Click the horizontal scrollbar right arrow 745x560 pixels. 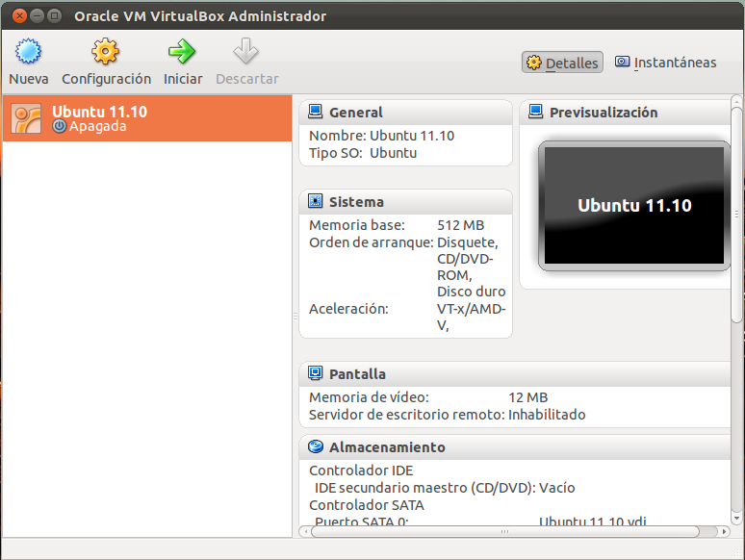click(724, 531)
